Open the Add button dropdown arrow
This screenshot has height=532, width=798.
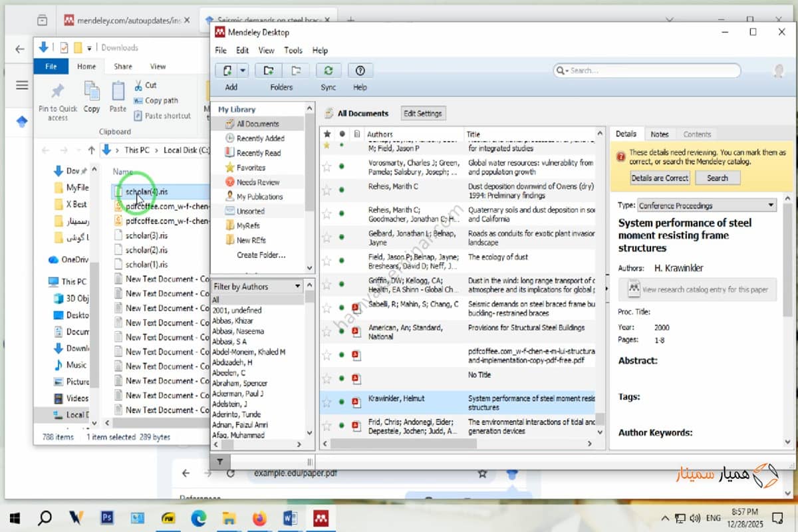tap(243, 70)
